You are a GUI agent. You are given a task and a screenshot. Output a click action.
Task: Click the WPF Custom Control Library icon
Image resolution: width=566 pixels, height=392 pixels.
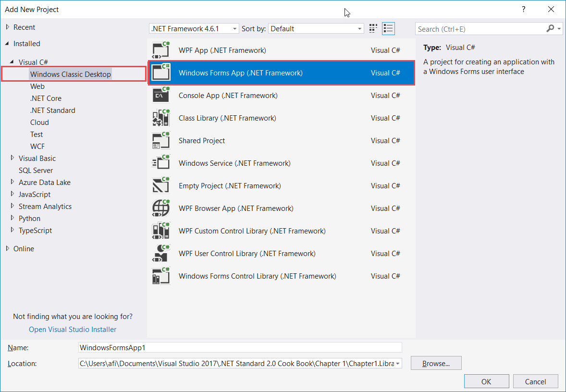pyautogui.click(x=161, y=231)
